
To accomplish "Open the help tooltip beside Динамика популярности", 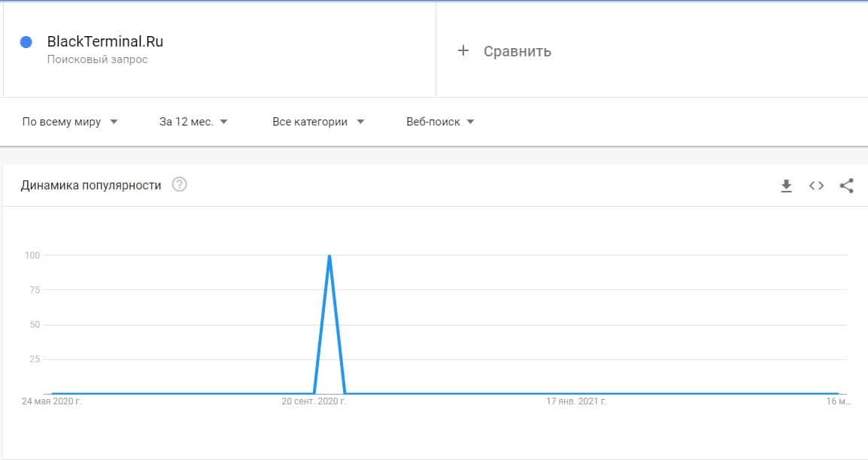I will (179, 185).
